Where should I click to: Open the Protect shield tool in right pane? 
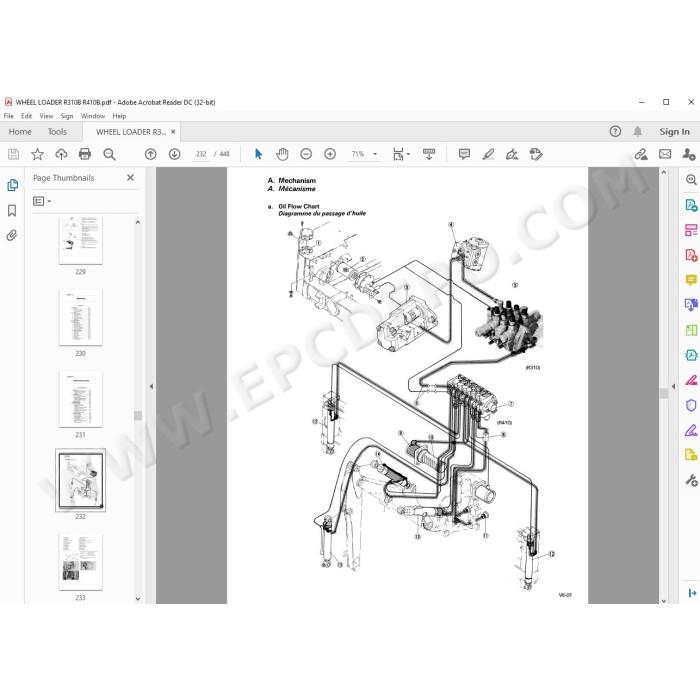691,405
